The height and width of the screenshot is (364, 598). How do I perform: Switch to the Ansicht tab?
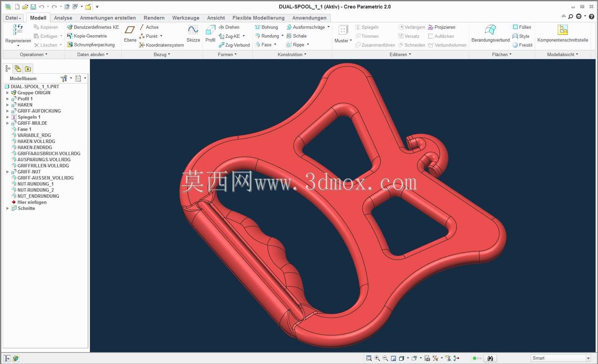click(x=216, y=18)
